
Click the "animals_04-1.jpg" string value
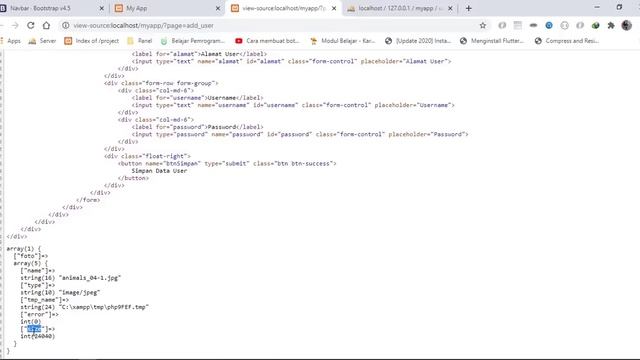[90, 278]
